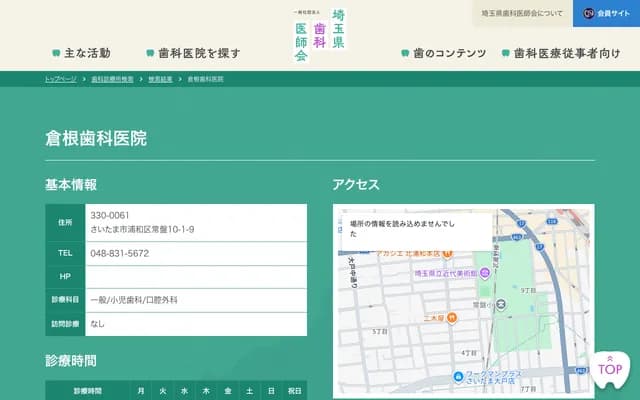640x400 pixels.
Task: Open the 歯のコンテンツ menu
Action: click(444, 53)
